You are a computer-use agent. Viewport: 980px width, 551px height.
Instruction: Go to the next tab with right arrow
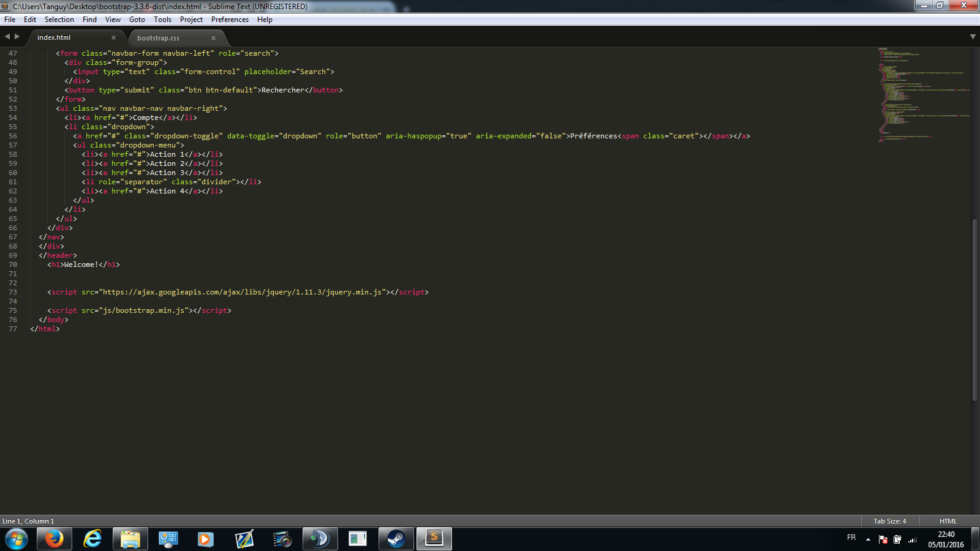point(17,37)
